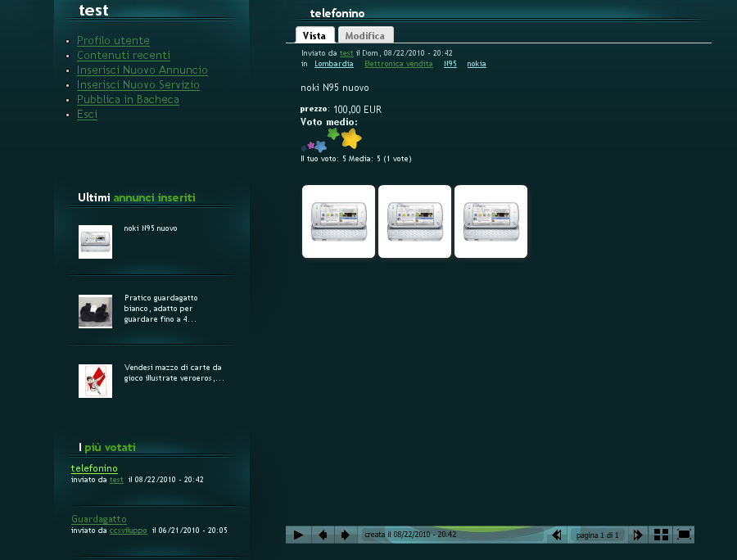Go to next image using right arrow icon
This screenshot has width=737, height=560.
[345, 535]
